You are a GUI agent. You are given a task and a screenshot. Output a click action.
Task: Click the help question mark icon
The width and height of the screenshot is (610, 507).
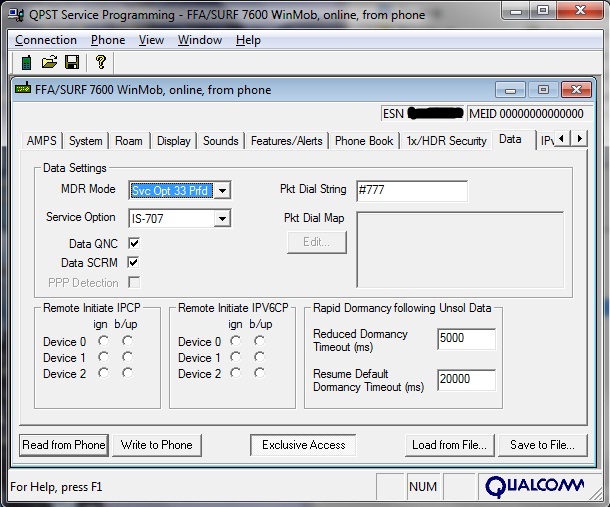(101, 62)
